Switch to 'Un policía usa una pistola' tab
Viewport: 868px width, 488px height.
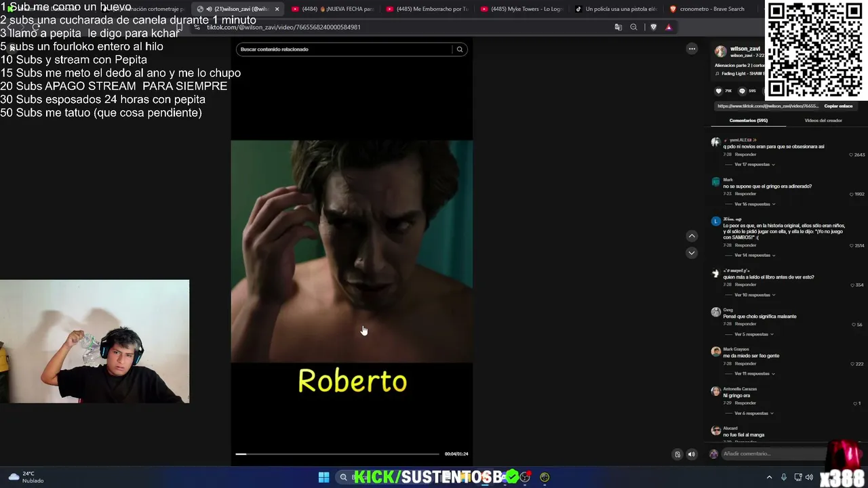[616, 9]
